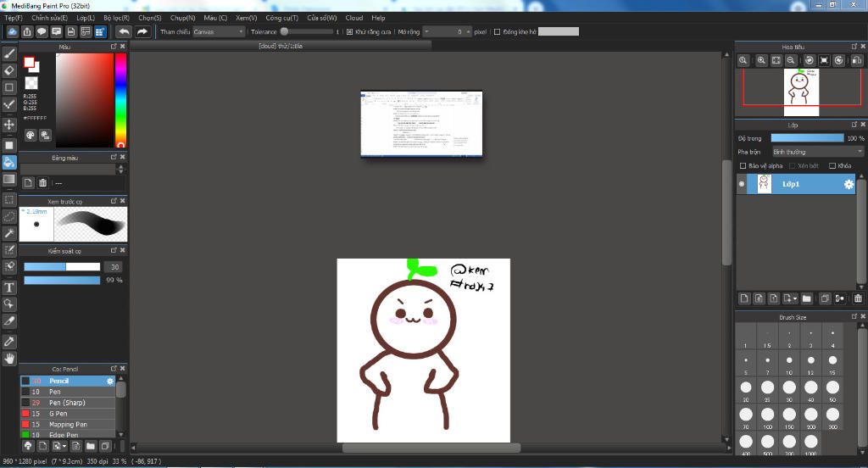The image size is (868, 468).
Task: Detach the Brush Size panel with its popout icon
Action: (854, 316)
